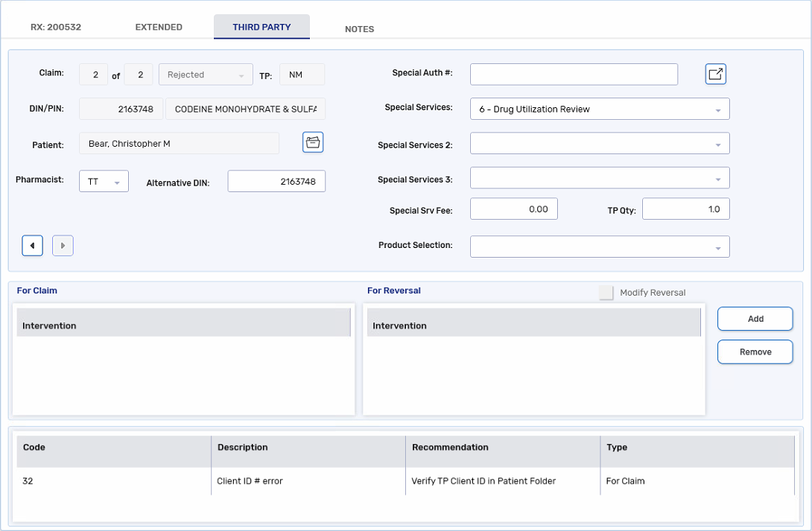The height and width of the screenshot is (531, 812).
Task: Click the TP Qty field
Action: (685, 209)
